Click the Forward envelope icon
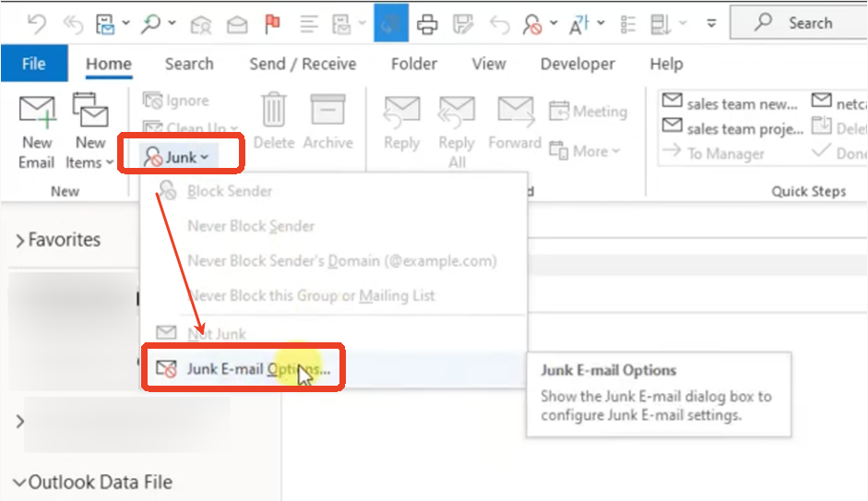Viewport: 868px width, 501px height. [516, 111]
